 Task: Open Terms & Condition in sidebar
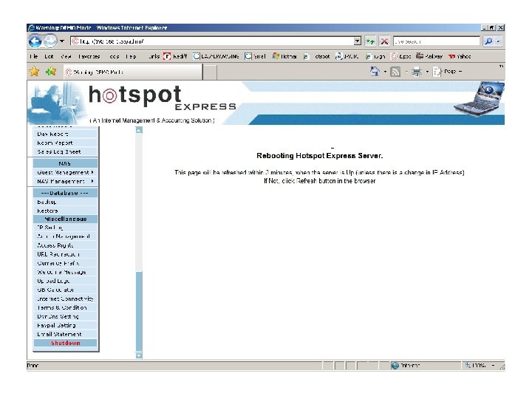click(x=65, y=307)
